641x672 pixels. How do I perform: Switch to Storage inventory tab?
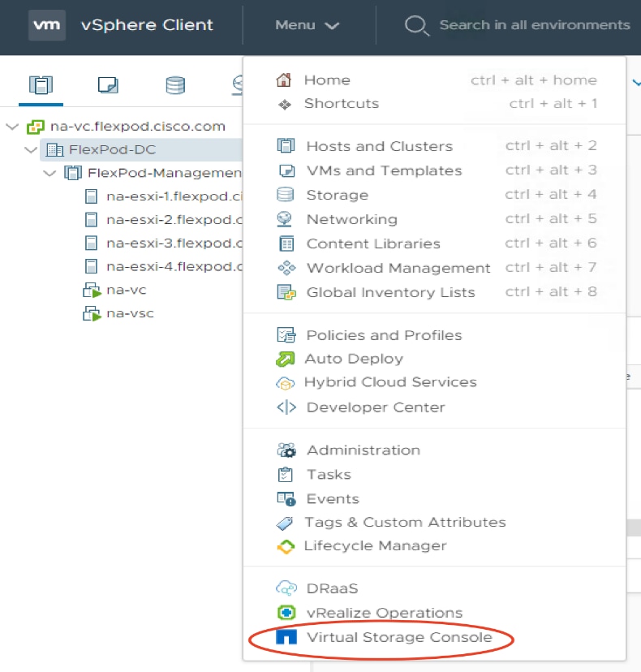pos(174,85)
